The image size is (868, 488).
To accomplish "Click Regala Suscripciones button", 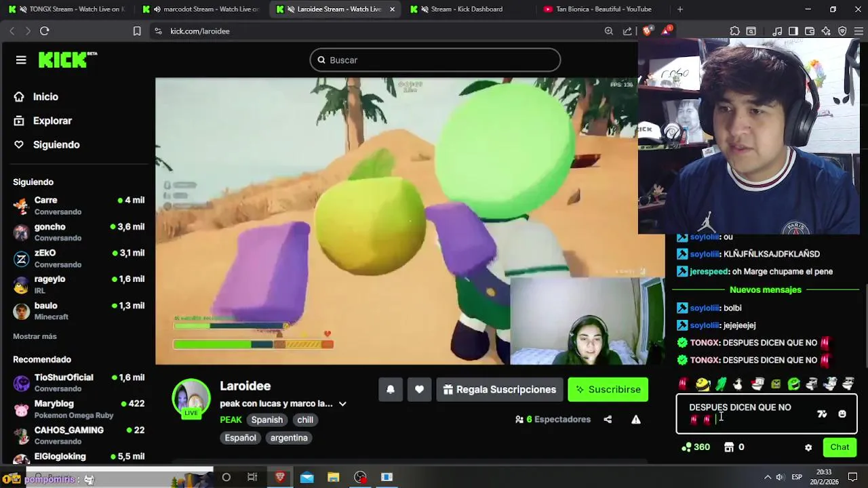I will click(x=500, y=390).
